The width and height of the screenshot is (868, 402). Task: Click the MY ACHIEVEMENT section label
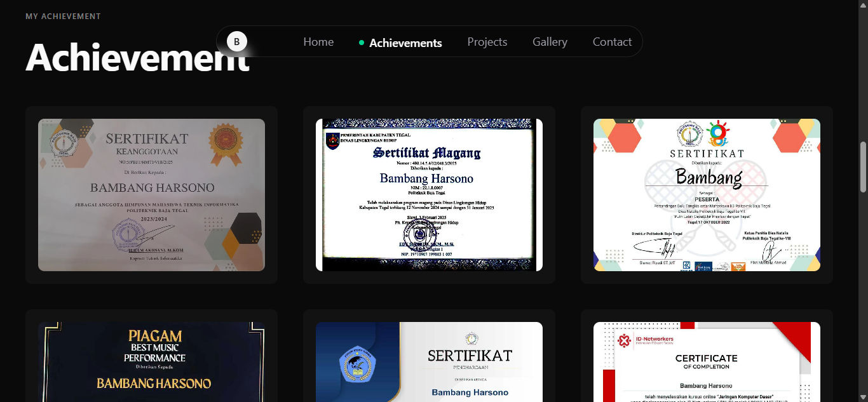tap(63, 17)
